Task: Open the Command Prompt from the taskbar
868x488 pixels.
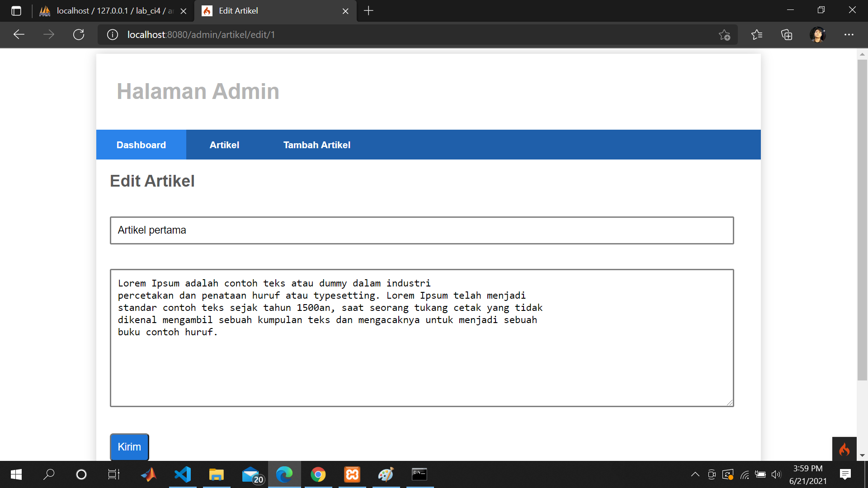Action: click(x=420, y=474)
